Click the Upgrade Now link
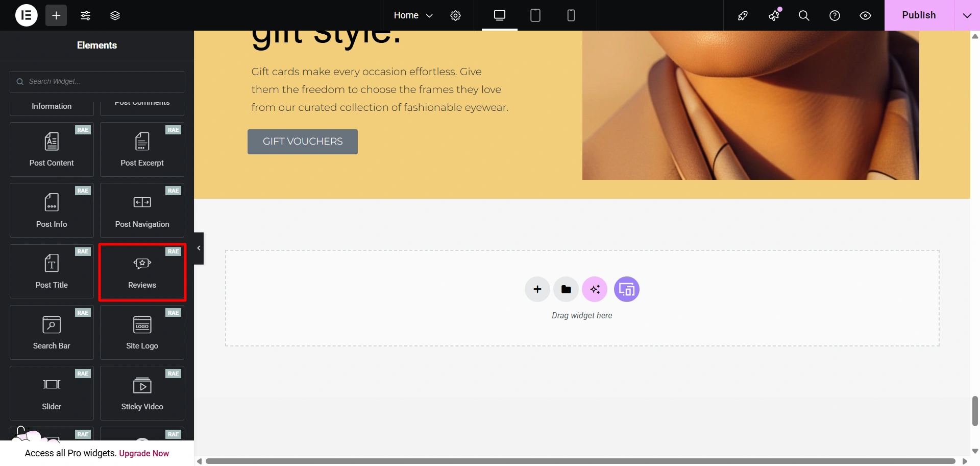Image resolution: width=980 pixels, height=466 pixels. tap(144, 453)
